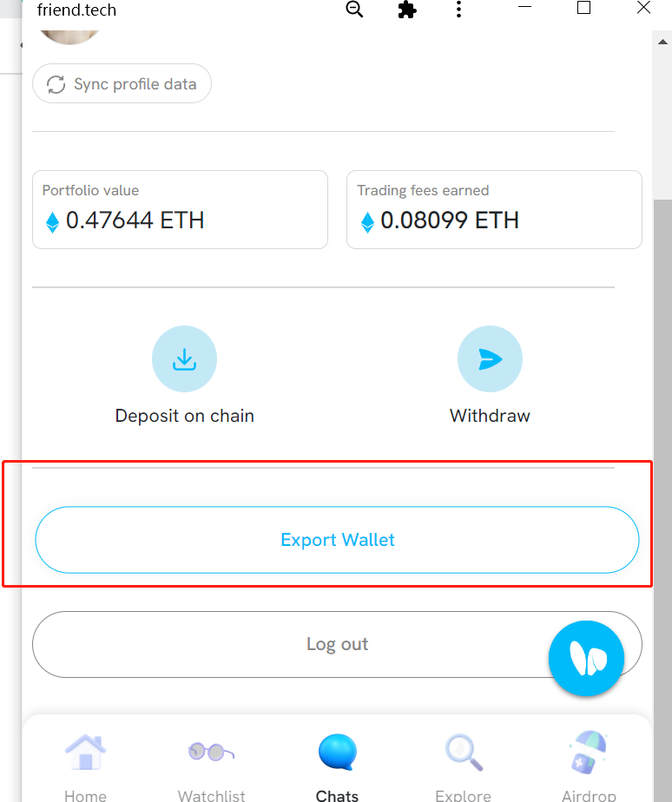This screenshot has width=672, height=802.
Task: Go to Home in bottom navigation
Action: 85,752
